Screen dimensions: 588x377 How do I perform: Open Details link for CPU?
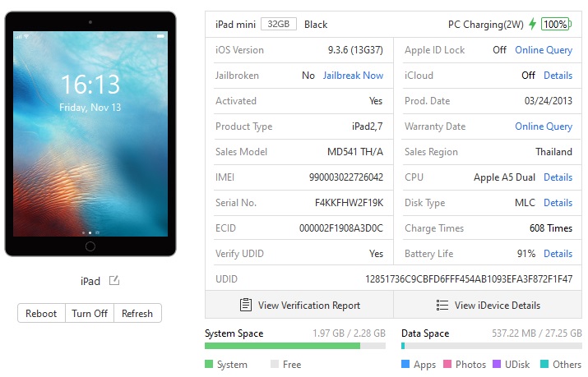[x=558, y=177]
